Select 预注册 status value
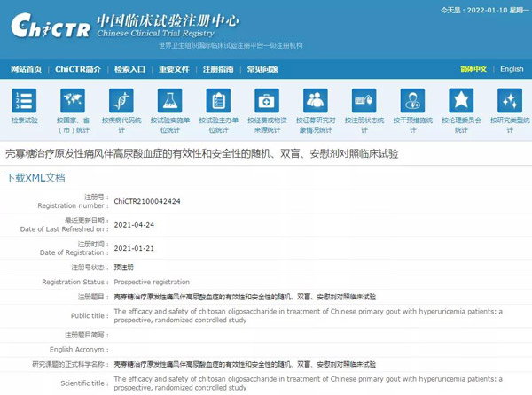The height and width of the screenshot is (395, 532). (124, 267)
